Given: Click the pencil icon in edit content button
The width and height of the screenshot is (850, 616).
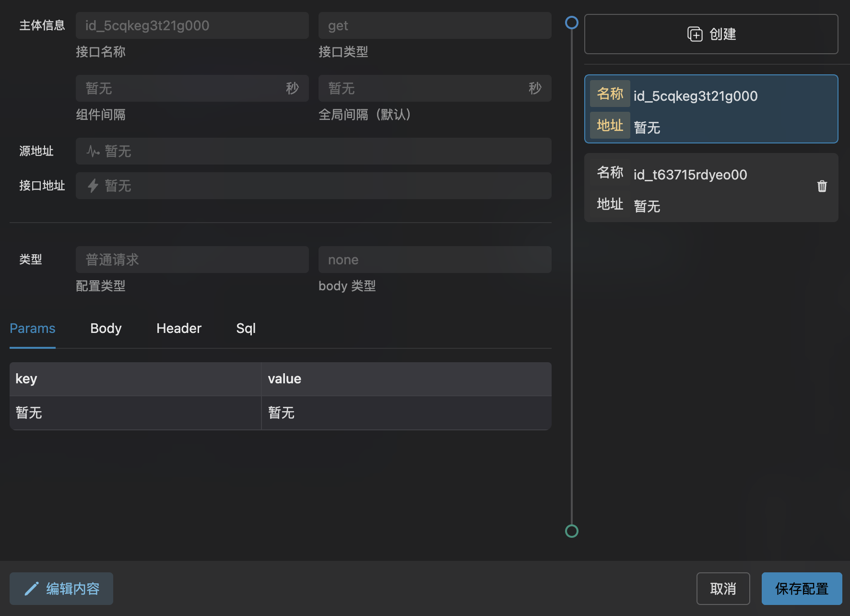Looking at the screenshot, I should [x=31, y=589].
